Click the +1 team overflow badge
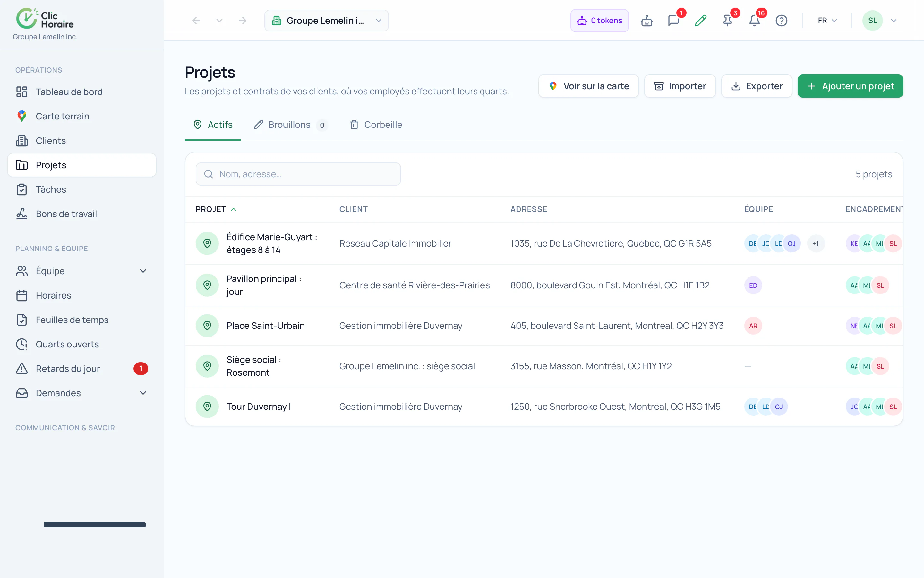924x578 pixels. [816, 243]
